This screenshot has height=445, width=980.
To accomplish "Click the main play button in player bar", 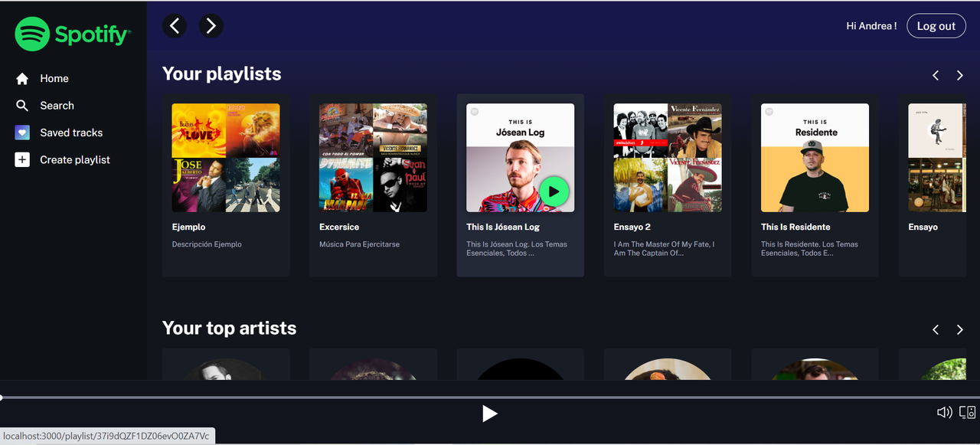I will tap(490, 414).
